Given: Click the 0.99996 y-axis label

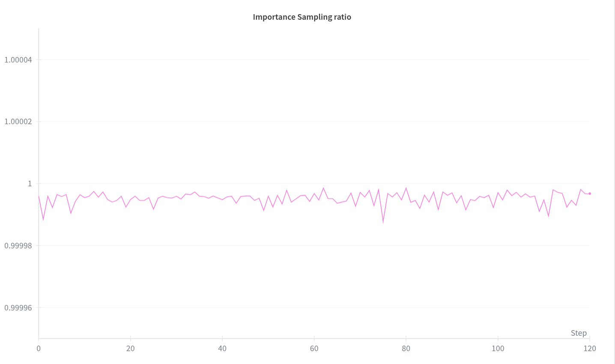Looking at the screenshot, I should [x=18, y=308].
